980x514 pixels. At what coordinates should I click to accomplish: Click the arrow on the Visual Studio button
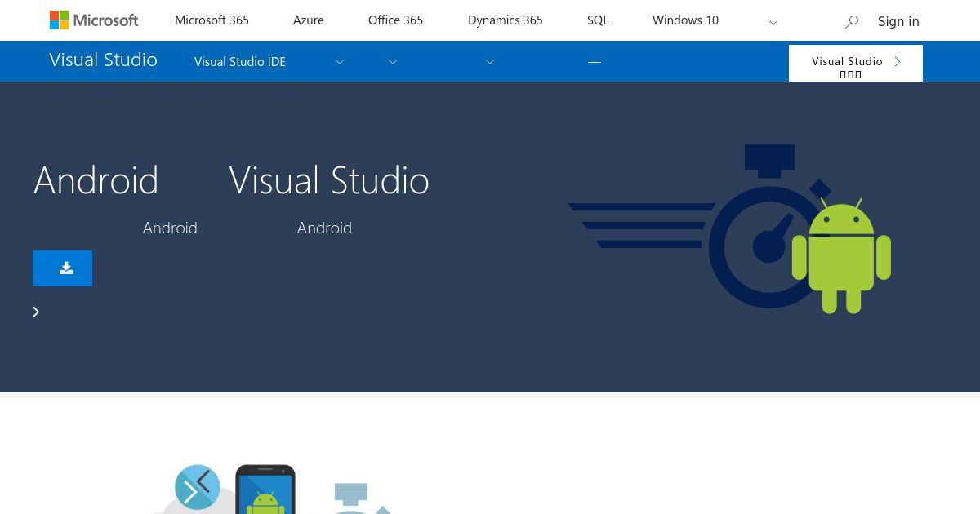tap(898, 61)
